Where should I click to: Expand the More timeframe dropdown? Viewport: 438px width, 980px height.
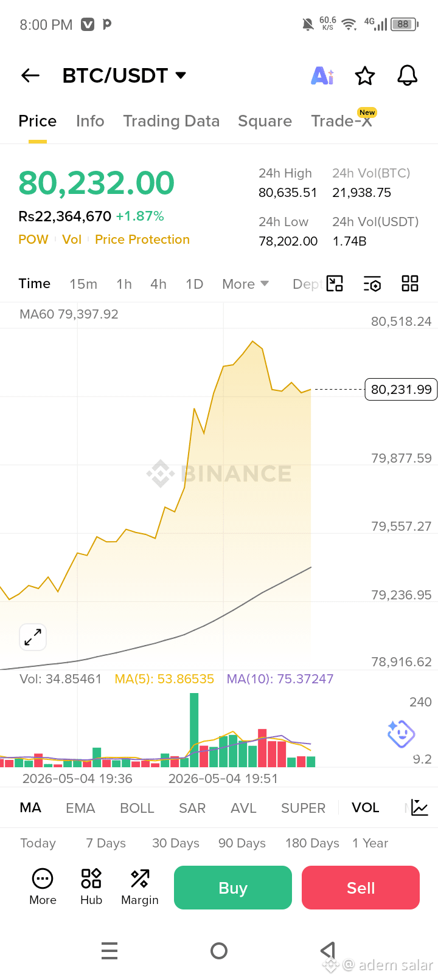pyautogui.click(x=246, y=284)
